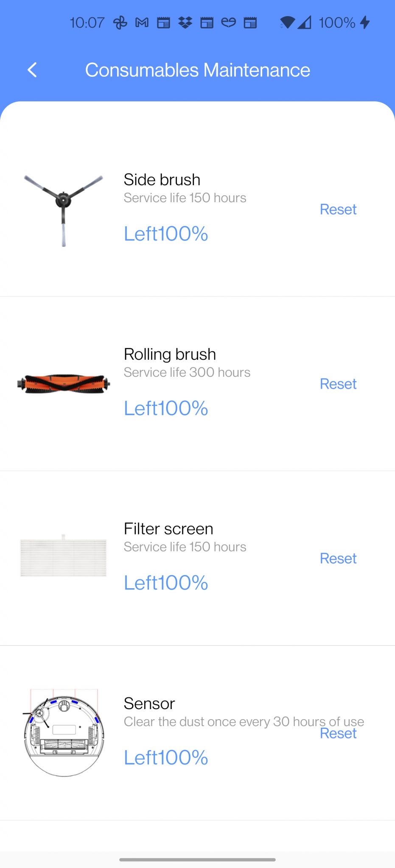The width and height of the screenshot is (395, 868).
Task: Tap the pinwheel fan icon in status bar
Action: click(120, 22)
